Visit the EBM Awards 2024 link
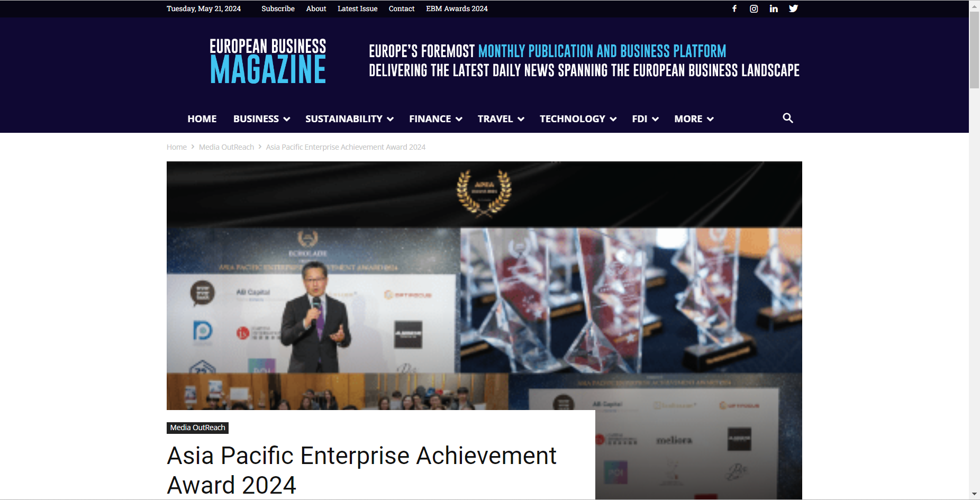 tap(457, 8)
